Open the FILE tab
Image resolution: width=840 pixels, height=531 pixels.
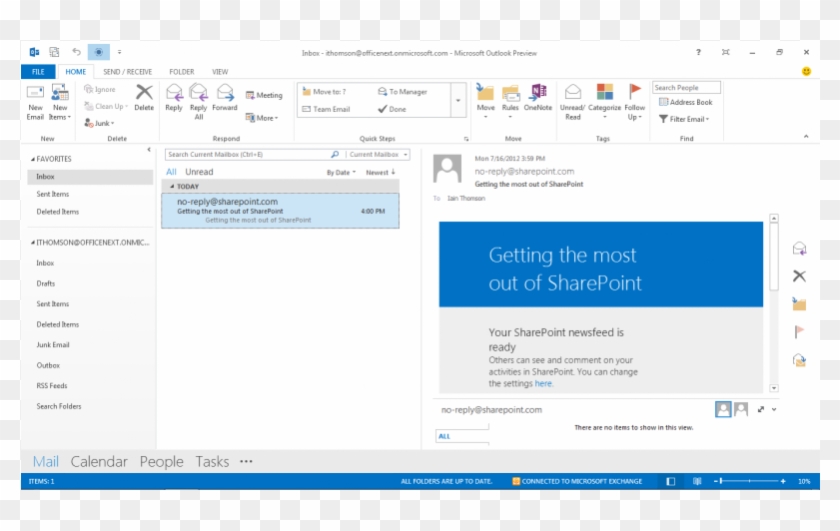pyautogui.click(x=38, y=71)
